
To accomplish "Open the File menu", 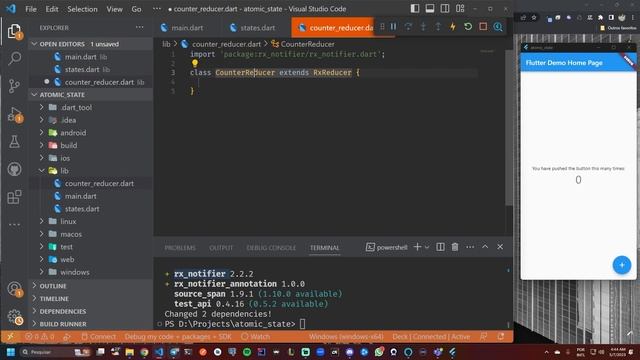I will coord(31,9).
